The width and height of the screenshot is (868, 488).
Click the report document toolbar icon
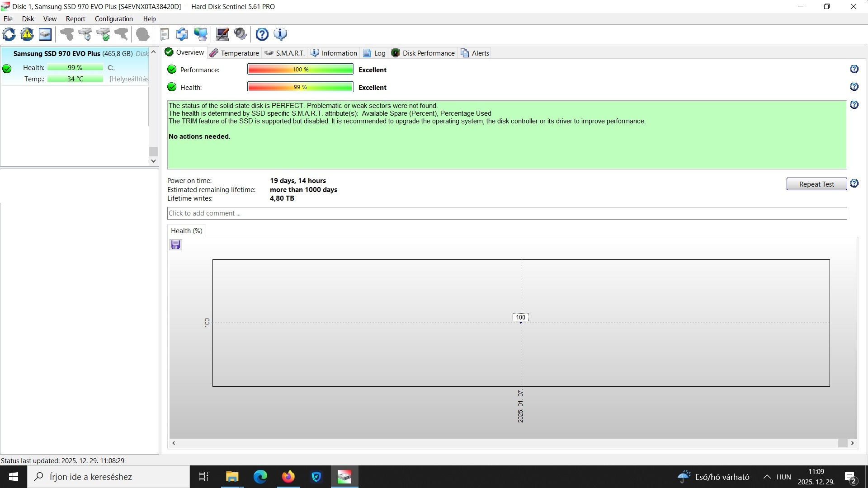pyautogui.click(x=165, y=34)
